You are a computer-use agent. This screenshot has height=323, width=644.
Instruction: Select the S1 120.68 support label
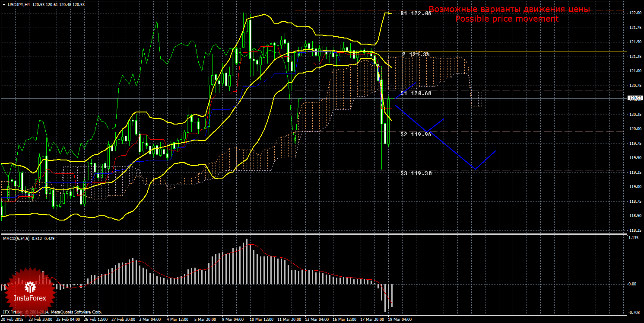(416, 93)
